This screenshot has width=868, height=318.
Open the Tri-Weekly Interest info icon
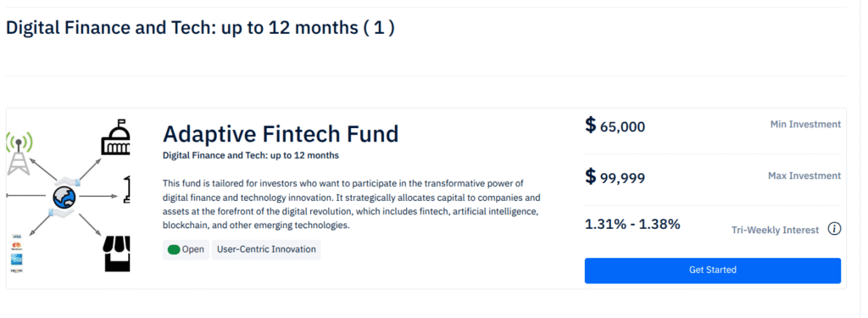834,229
